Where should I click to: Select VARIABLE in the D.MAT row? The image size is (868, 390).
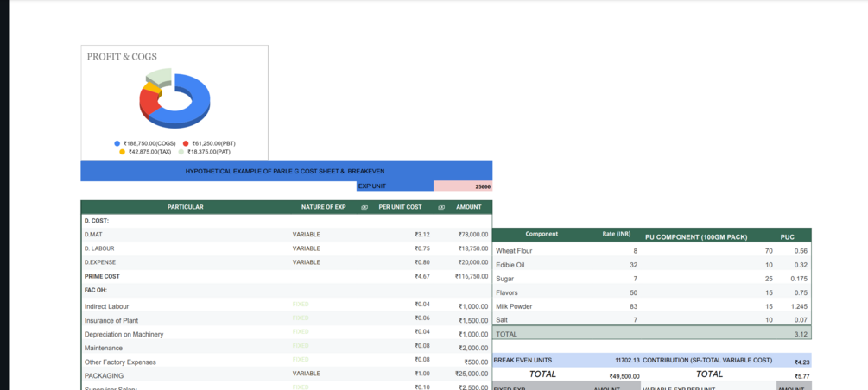tap(306, 235)
